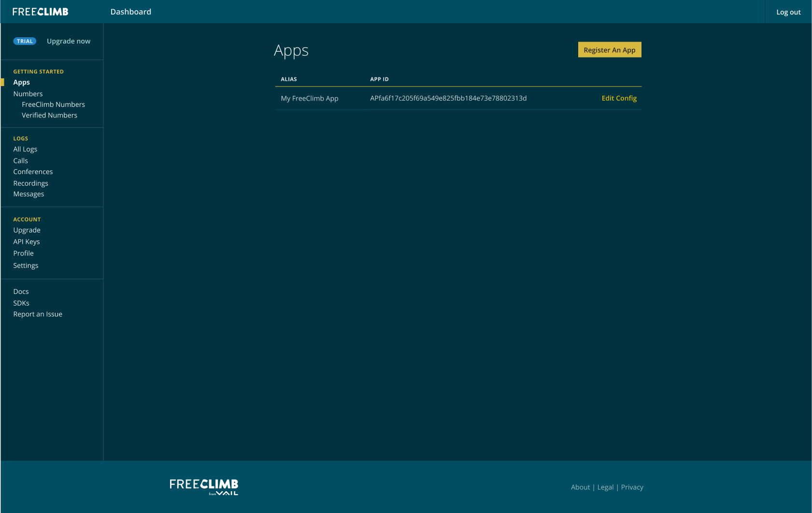The width and height of the screenshot is (812, 513).
Task: Open Messages logs
Action: 29,194
